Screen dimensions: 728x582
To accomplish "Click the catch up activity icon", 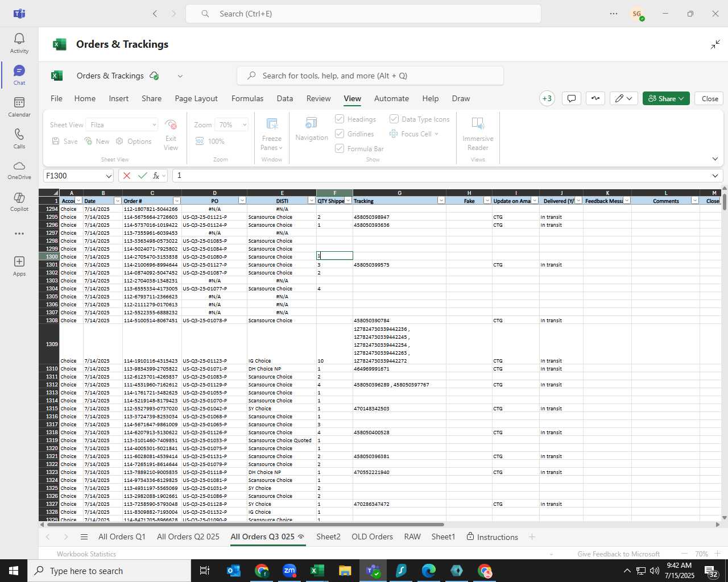I will 595,98.
